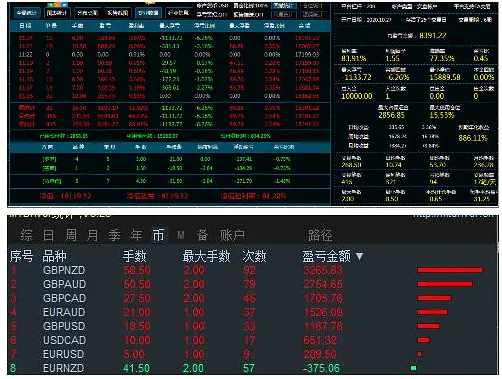Switch to the 账户 account tab
Screen dimensions: 502x379
click(232, 235)
